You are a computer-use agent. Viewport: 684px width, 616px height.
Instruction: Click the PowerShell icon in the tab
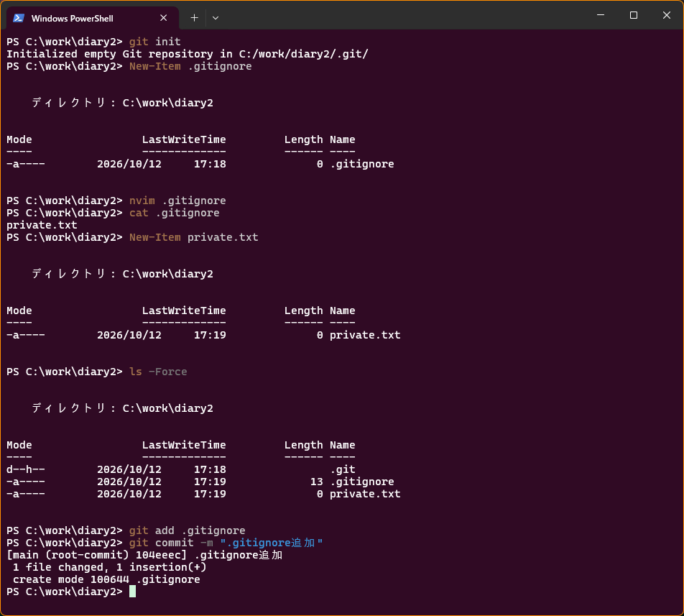[x=19, y=18]
